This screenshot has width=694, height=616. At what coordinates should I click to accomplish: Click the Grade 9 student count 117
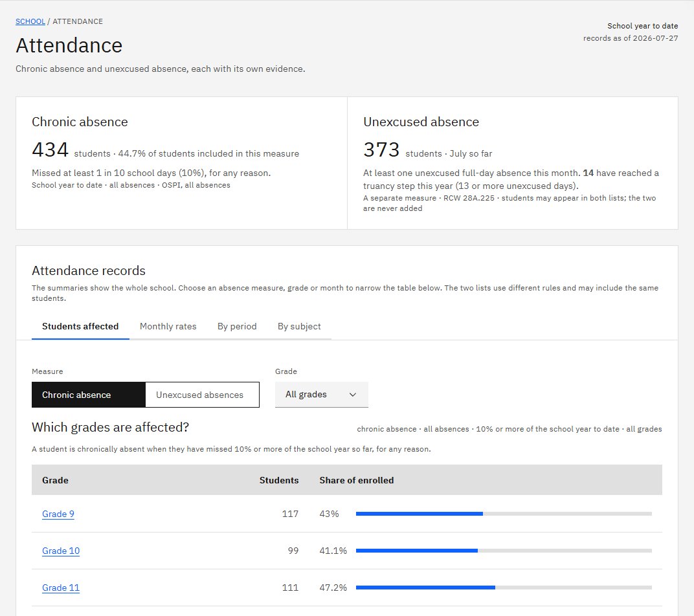point(290,514)
